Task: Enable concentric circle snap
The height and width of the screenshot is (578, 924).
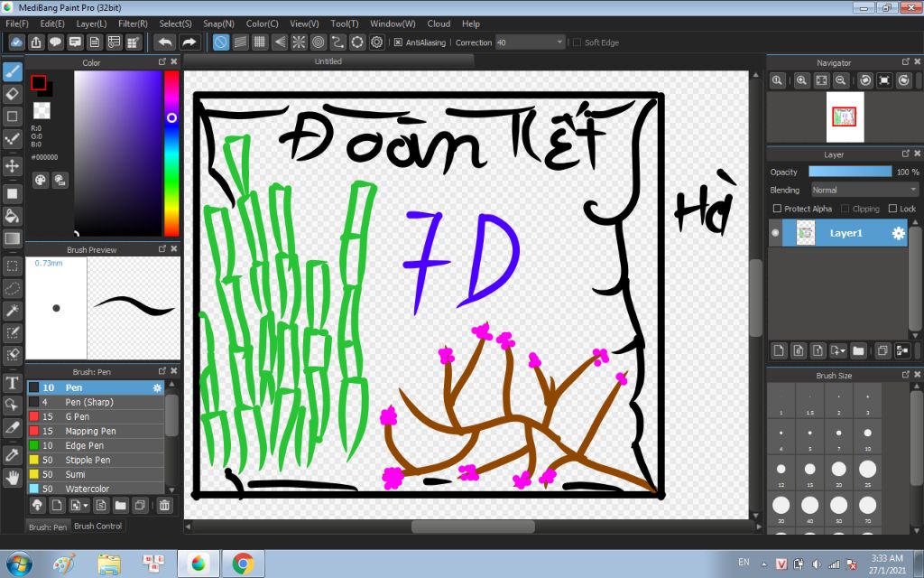Action: [x=319, y=42]
